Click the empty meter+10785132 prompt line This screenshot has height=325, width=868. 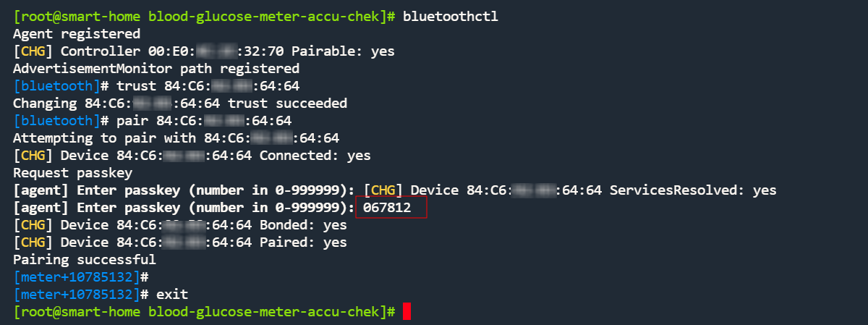point(80,277)
